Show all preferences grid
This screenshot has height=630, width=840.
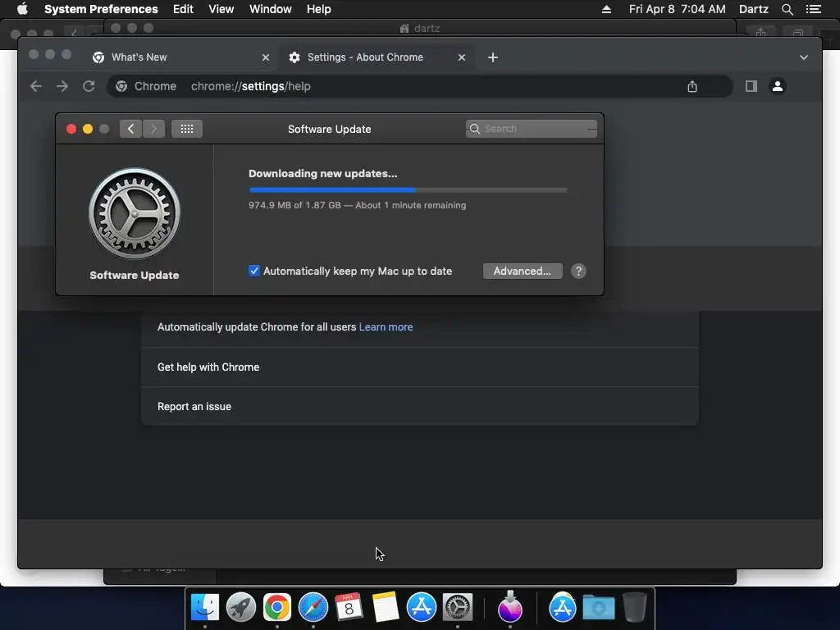186,129
